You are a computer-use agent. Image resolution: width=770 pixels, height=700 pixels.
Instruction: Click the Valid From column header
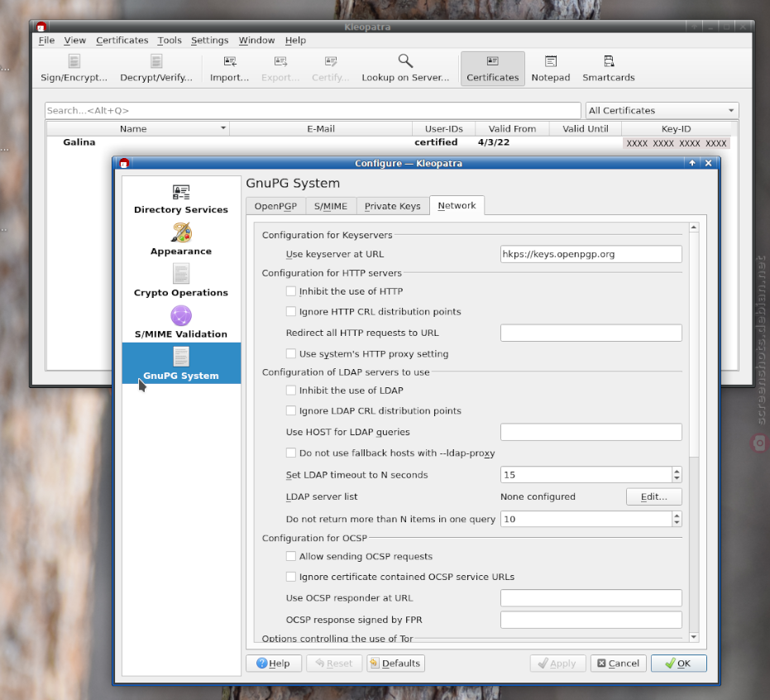pos(512,129)
